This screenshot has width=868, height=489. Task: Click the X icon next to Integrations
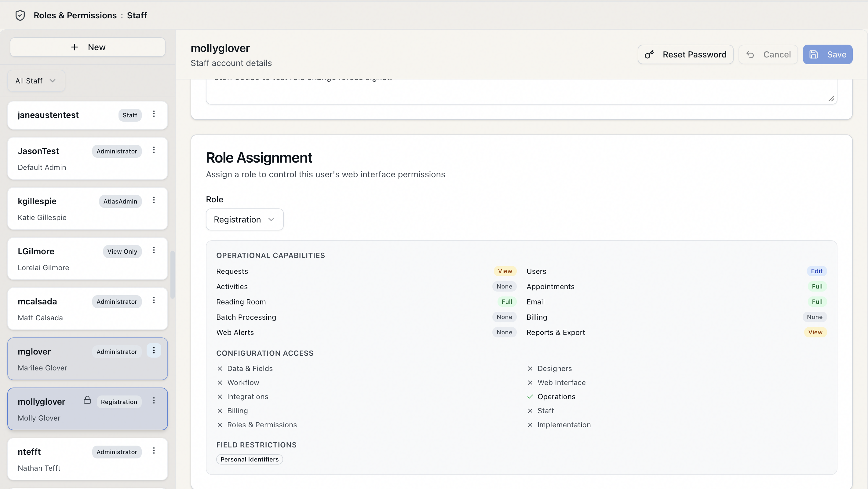[x=220, y=397]
